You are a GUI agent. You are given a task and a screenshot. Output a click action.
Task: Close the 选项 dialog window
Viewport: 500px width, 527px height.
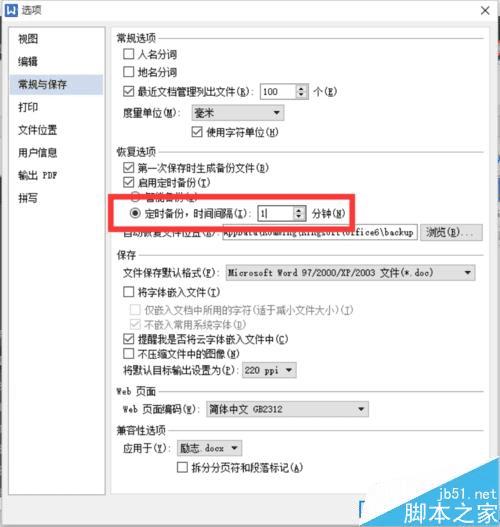coord(485,11)
